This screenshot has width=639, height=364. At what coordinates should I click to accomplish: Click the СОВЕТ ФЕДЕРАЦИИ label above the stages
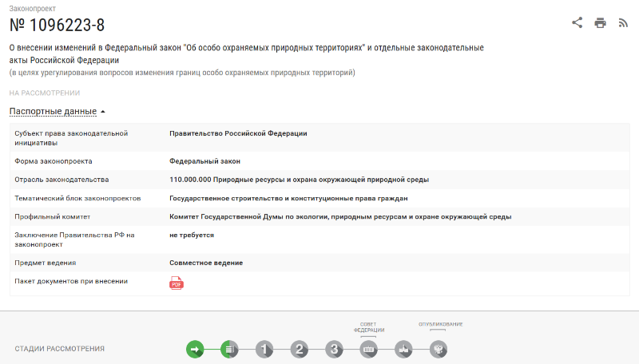(x=369, y=327)
